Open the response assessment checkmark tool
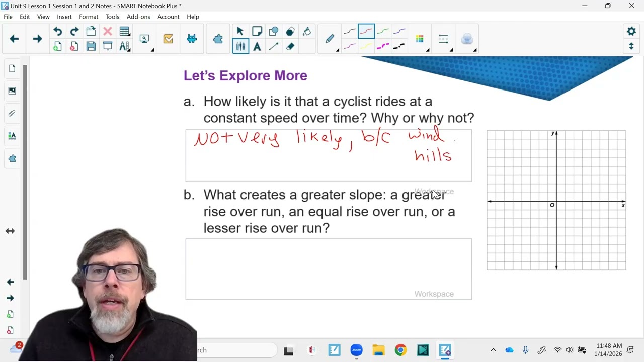Image resolution: width=644 pixels, height=362 pixels. click(x=168, y=39)
